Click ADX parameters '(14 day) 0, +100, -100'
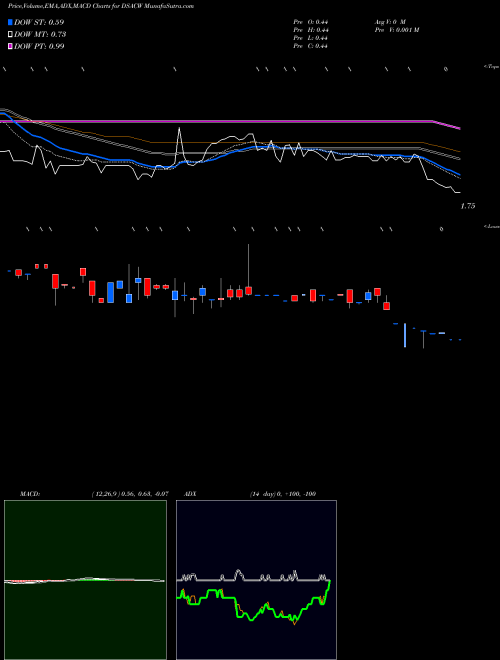The image size is (500, 660). tap(283, 494)
